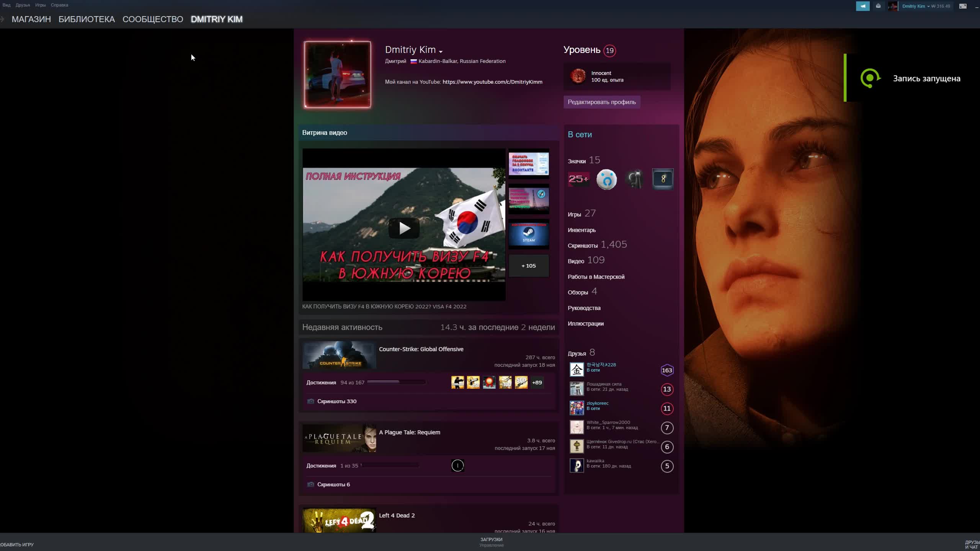
Task: Click the camera icon next to Скриншоты 330
Action: [x=310, y=401]
